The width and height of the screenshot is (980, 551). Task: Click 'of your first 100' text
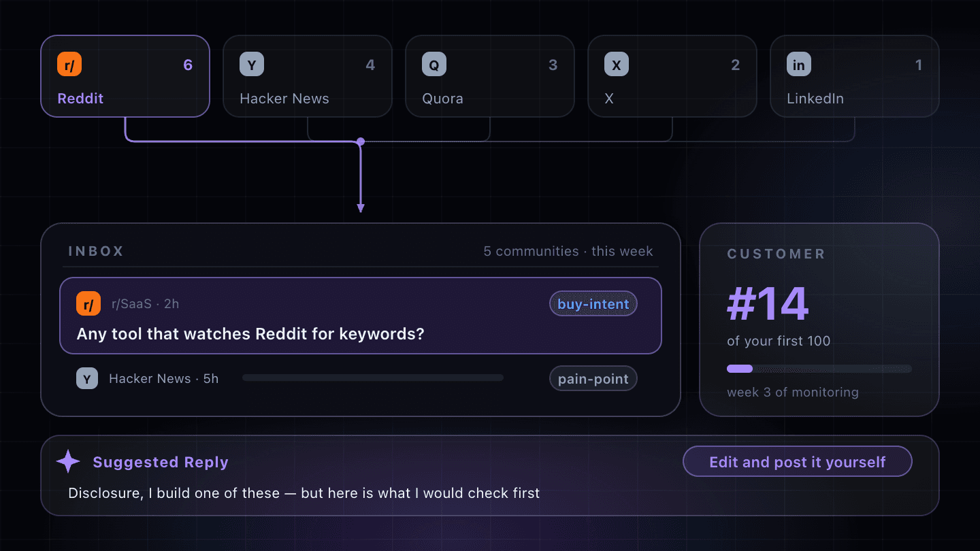[x=779, y=341]
